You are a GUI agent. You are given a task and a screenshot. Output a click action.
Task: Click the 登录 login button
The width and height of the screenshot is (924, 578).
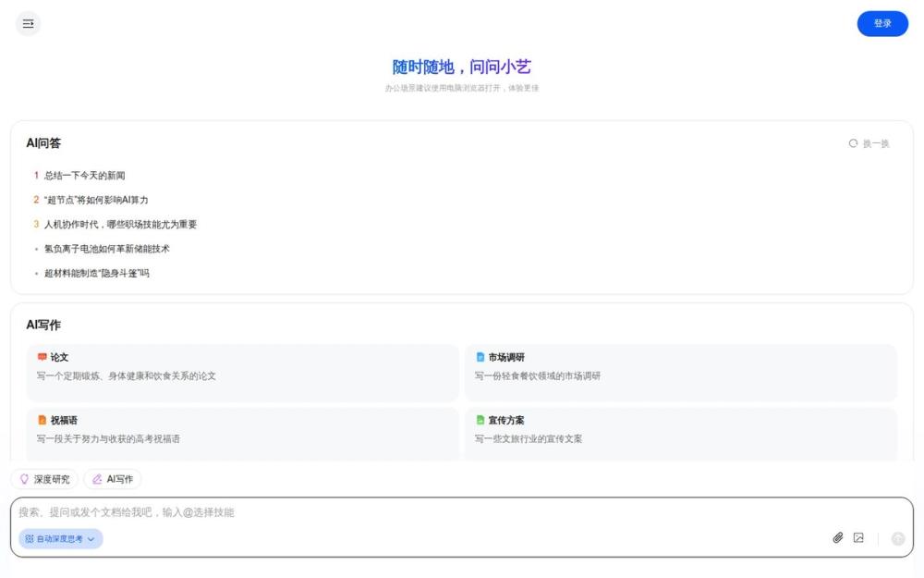pyautogui.click(x=882, y=24)
